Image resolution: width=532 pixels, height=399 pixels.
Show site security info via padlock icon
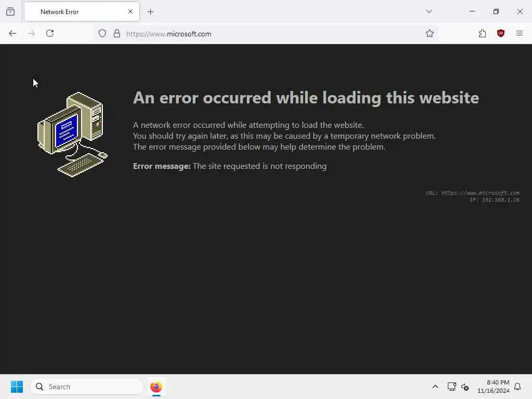[x=117, y=33]
